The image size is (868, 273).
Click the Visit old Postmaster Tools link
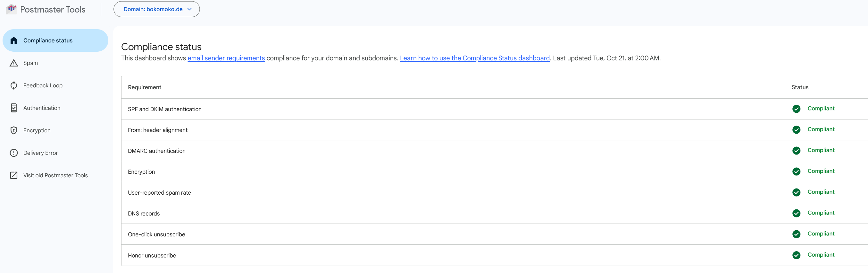pyautogui.click(x=55, y=175)
